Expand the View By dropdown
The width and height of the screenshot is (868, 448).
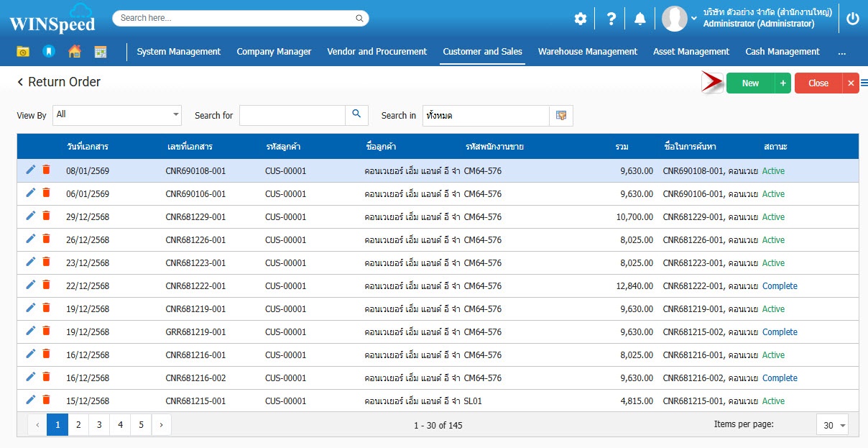[176, 115]
